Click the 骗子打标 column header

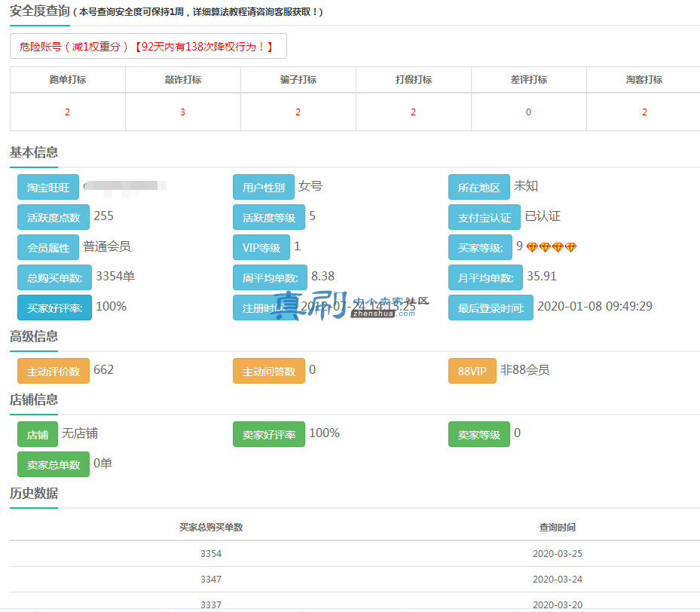(x=298, y=79)
